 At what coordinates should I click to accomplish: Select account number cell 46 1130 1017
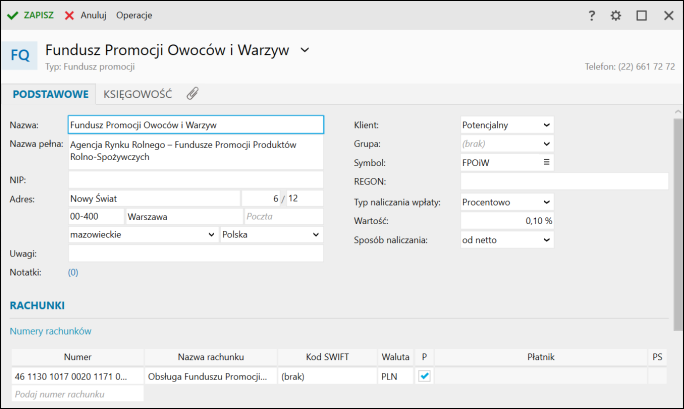coord(78,376)
